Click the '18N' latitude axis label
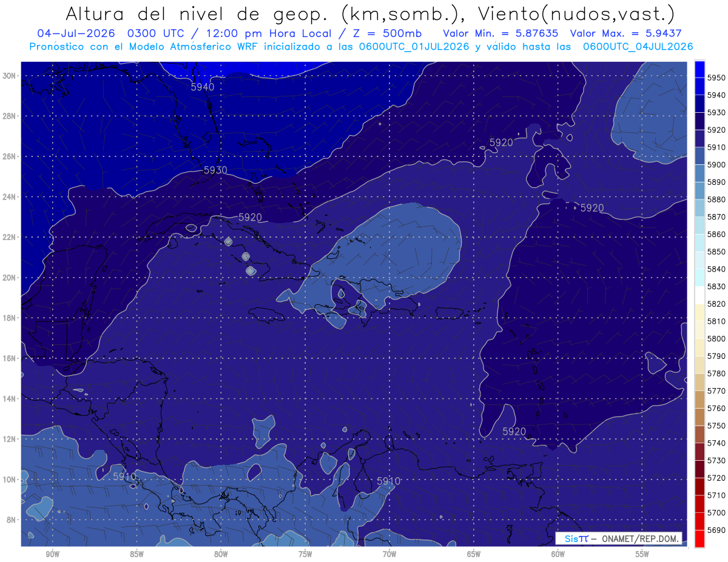The image size is (728, 562). (9, 318)
